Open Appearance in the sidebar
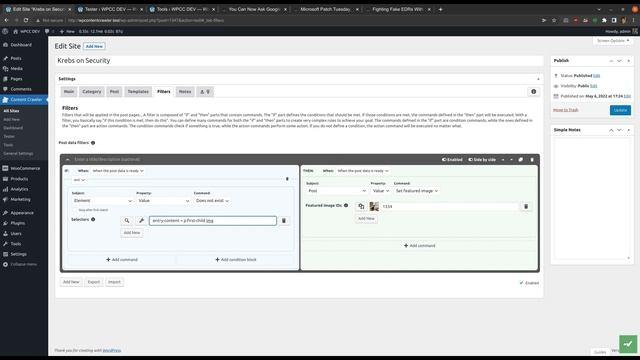 click(x=22, y=213)
